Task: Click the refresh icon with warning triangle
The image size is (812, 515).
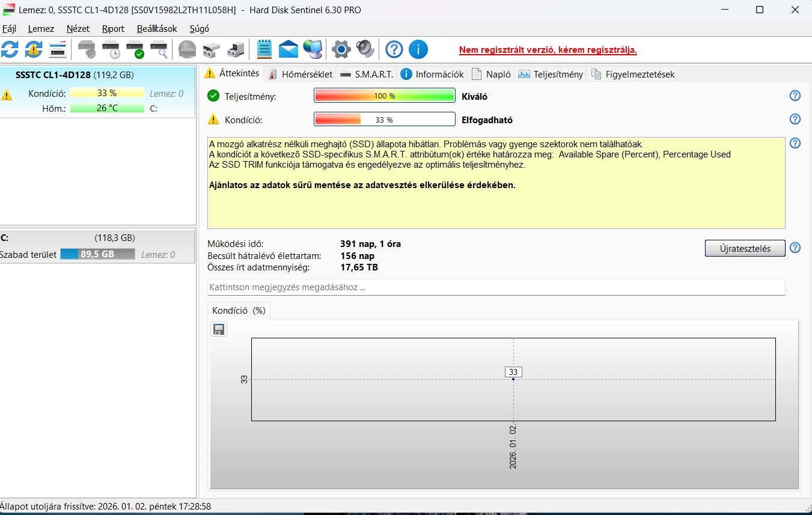Action: [x=34, y=49]
